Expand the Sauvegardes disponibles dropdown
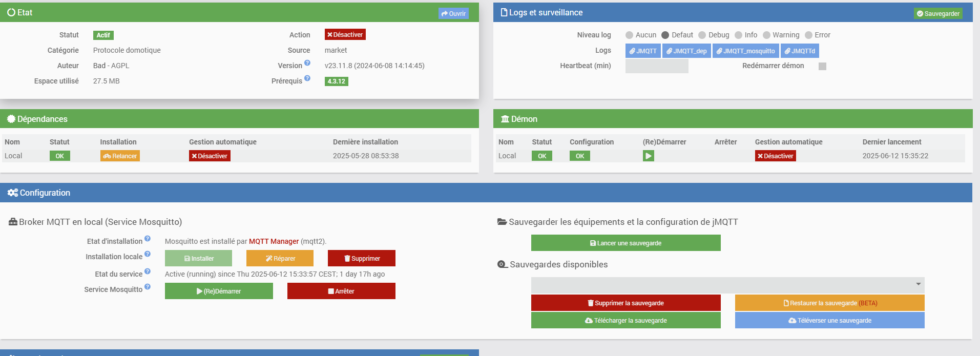The width and height of the screenshot is (980, 356). (x=728, y=285)
